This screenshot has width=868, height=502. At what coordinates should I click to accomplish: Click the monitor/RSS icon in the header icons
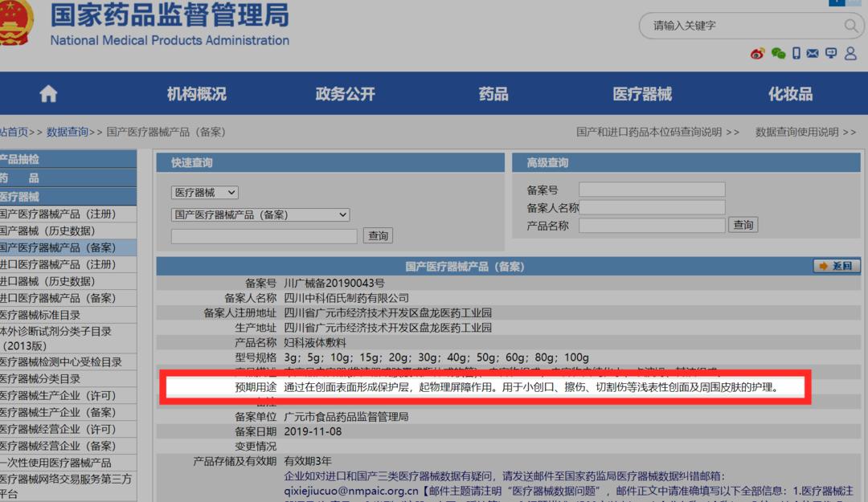coord(832,54)
